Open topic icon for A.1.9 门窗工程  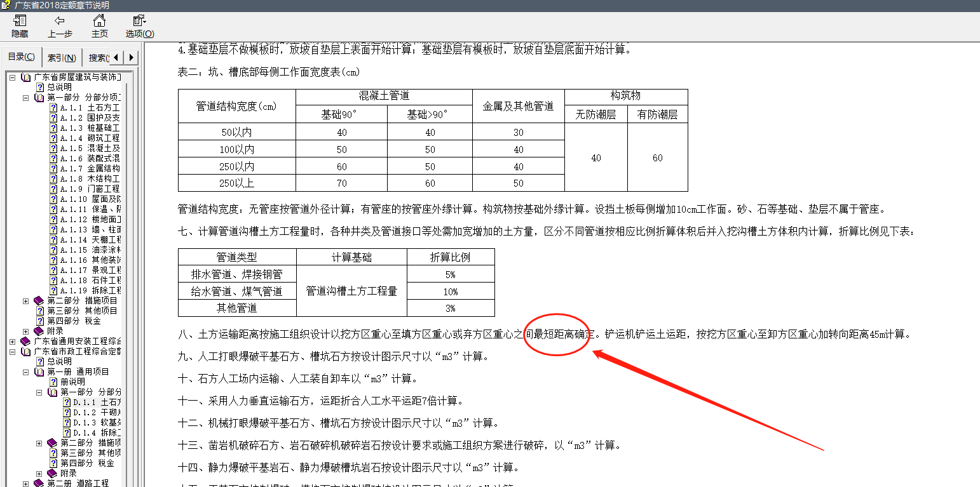click(x=53, y=189)
